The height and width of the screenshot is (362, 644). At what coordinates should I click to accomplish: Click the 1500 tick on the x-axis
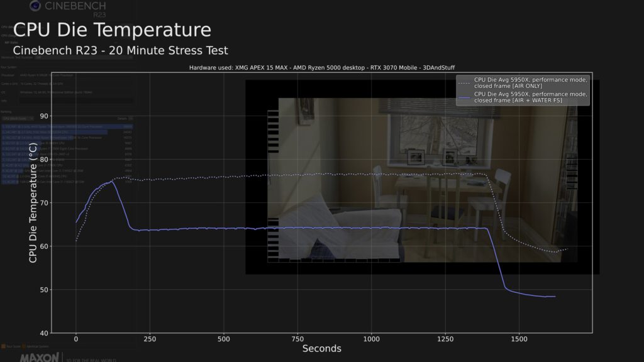tap(519, 339)
